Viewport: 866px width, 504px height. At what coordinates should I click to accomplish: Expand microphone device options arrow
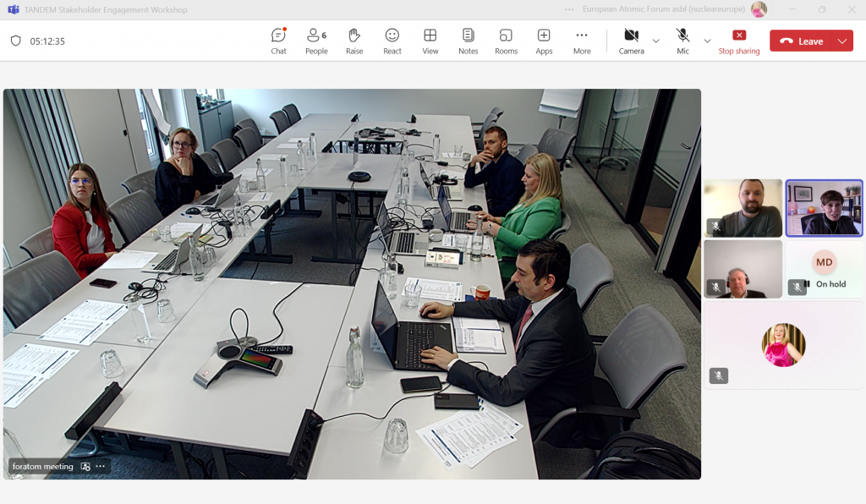(x=707, y=41)
